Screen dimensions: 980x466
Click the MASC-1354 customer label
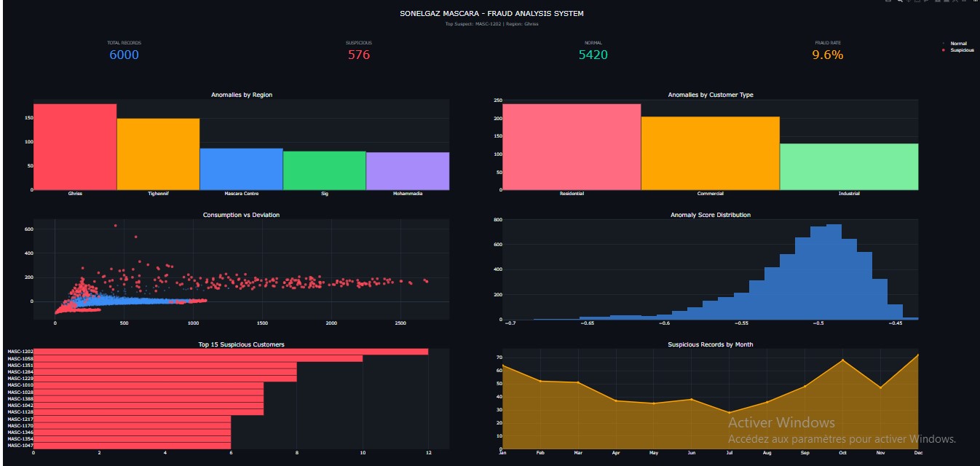pos(20,438)
